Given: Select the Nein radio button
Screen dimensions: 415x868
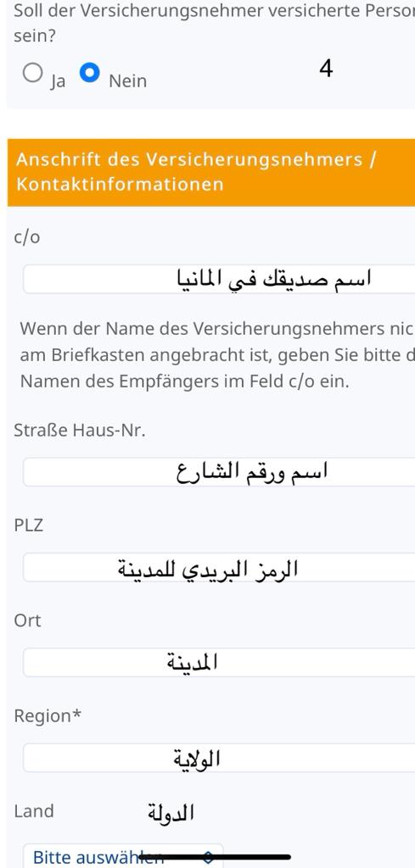Looking at the screenshot, I should [x=90, y=73].
